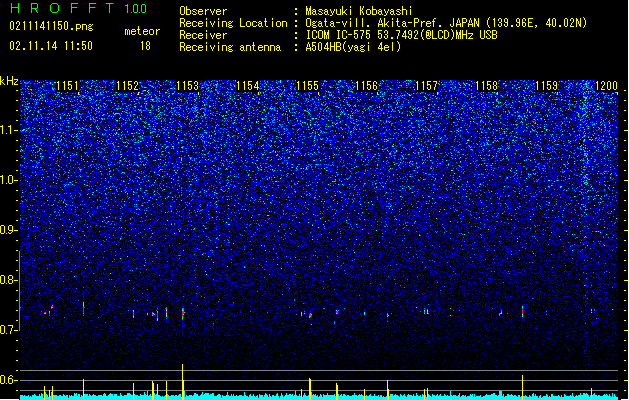The image size is (629, 400).
Task: Click the 0.6 kHz axis label
Action: click(x=8, y=380)
